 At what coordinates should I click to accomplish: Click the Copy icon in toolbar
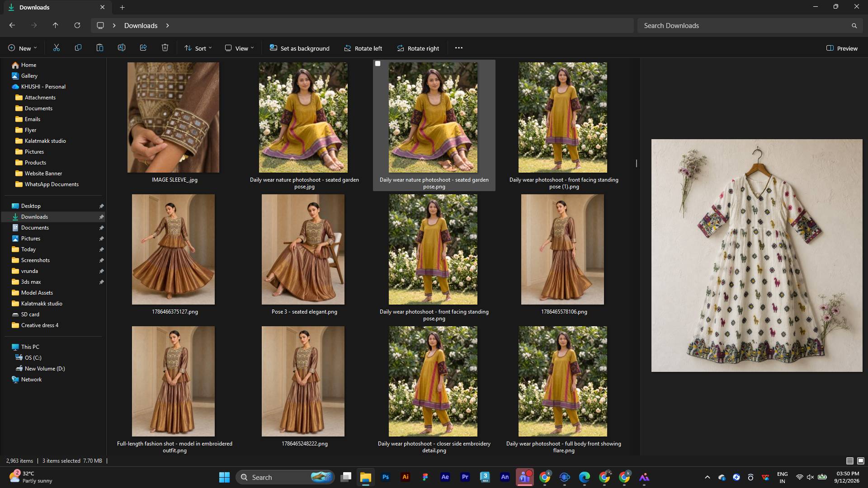point(78,48)
